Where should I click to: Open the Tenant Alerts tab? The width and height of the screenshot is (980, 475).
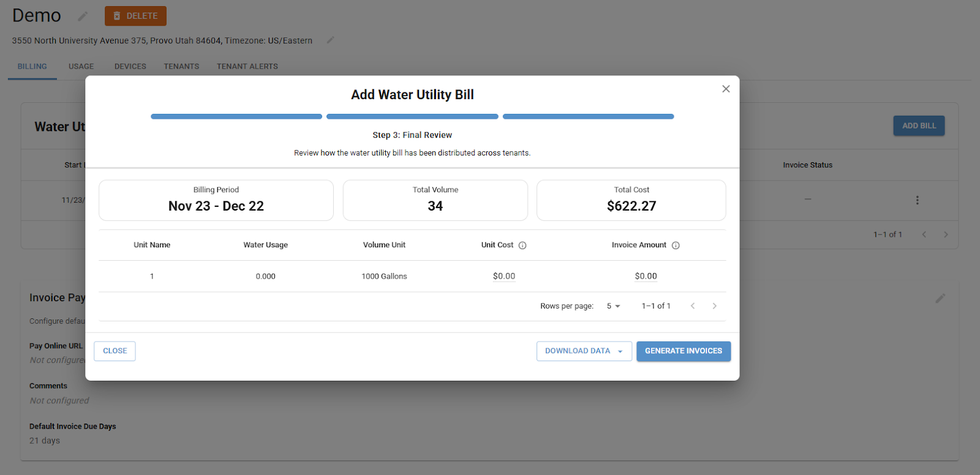pyautogui.click(x=247, y=67)
